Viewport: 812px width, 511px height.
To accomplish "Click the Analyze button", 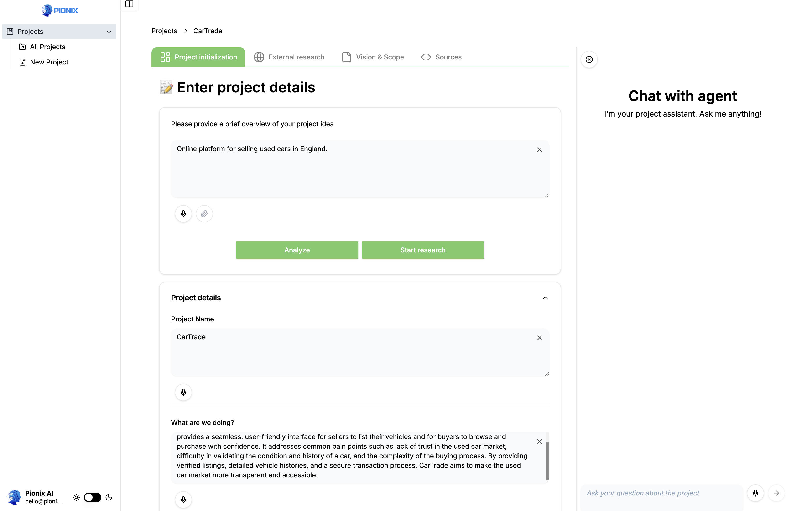I will (x=297, y=250).
